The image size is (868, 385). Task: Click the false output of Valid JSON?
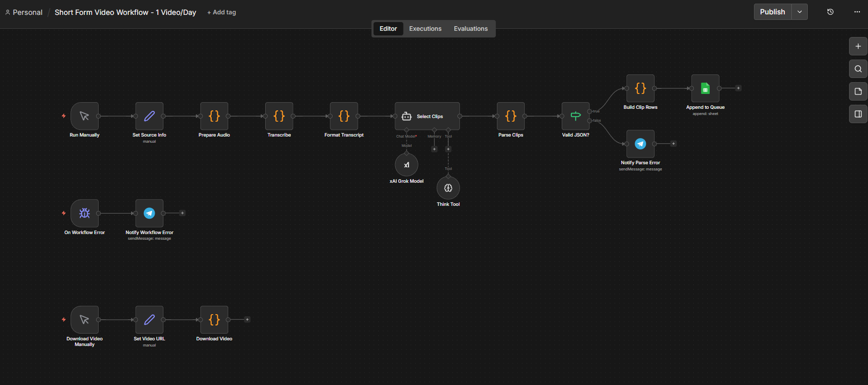point(589,121)
